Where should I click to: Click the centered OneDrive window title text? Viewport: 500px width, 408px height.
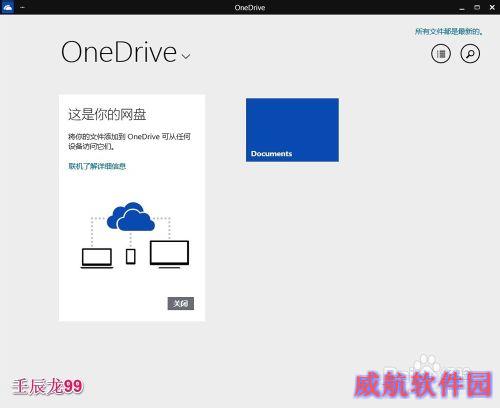(x=250, y=8)
